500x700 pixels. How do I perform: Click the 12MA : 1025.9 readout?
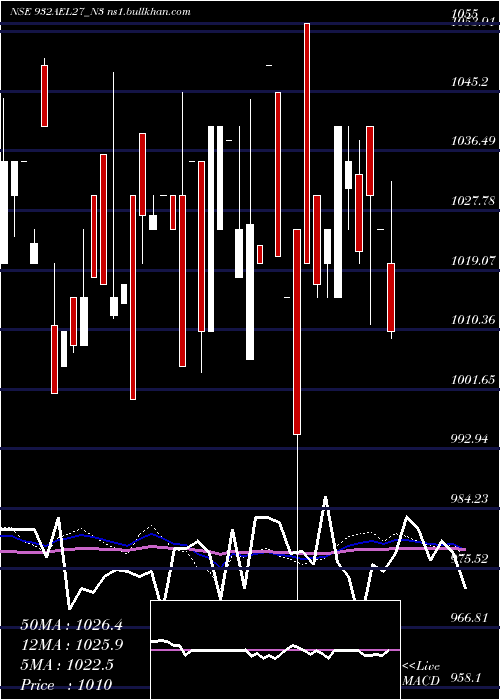[72, 645]
